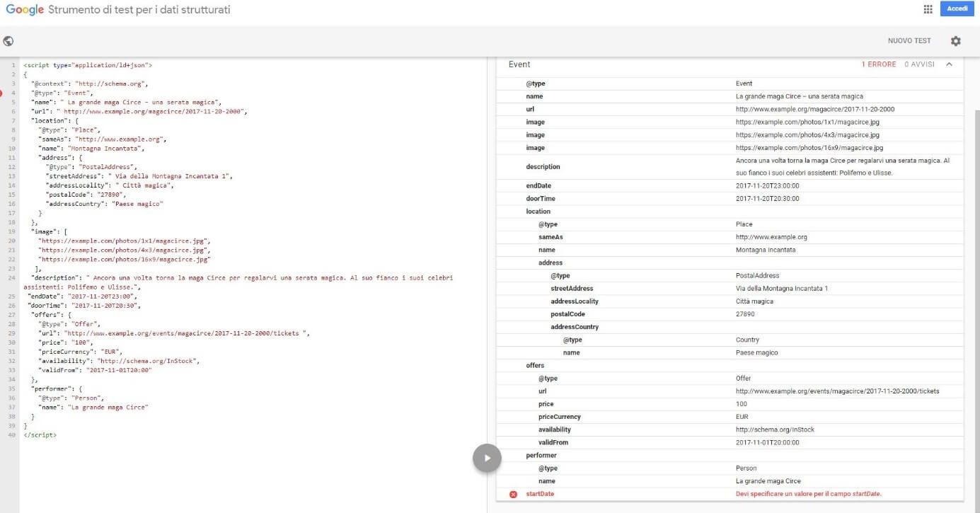Click the red error icon beside startDate

point(513,494)
